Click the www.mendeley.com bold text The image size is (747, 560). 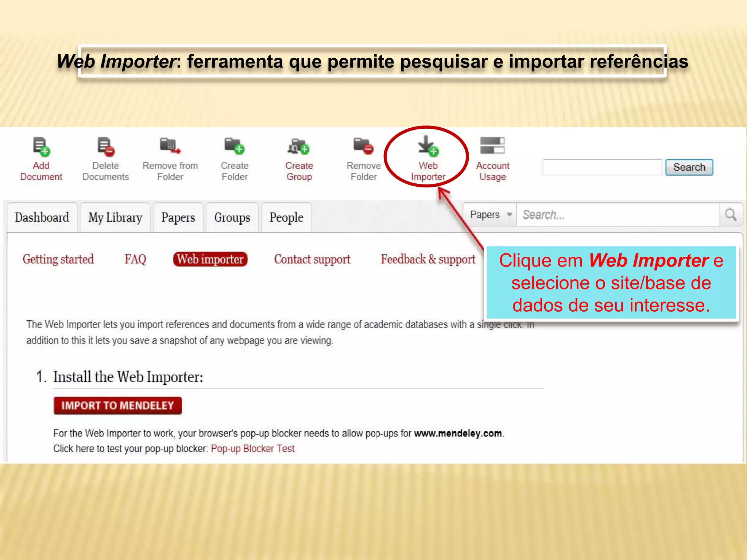[458, 433]
